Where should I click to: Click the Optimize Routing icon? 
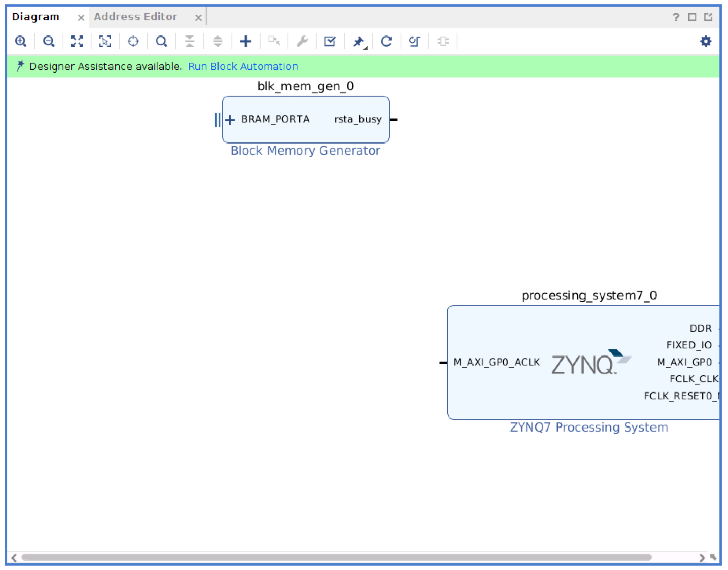(415, 41)
